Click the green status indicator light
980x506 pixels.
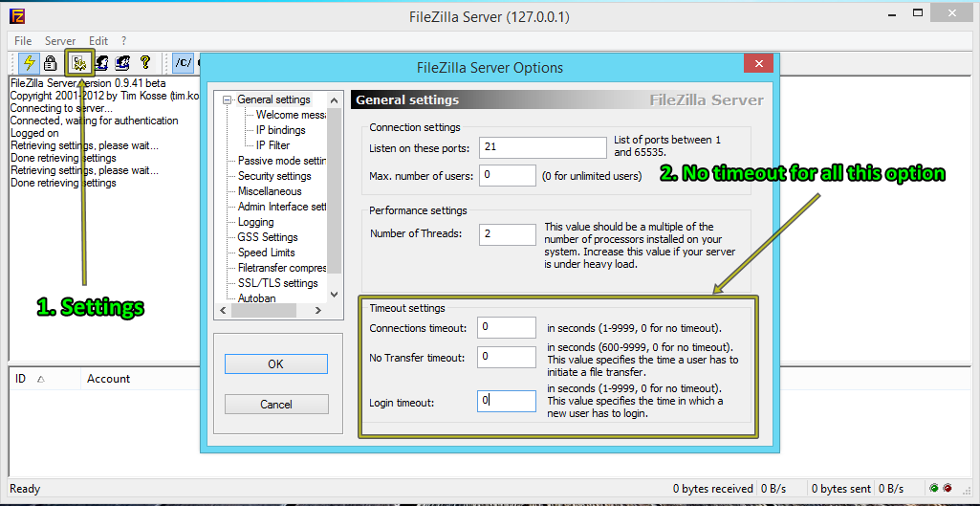934,488
